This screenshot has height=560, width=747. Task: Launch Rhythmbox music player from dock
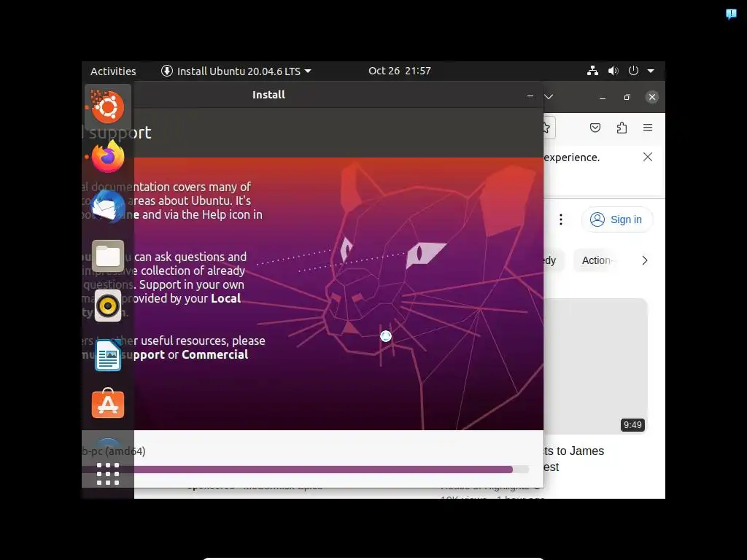[x=108, y=306]
